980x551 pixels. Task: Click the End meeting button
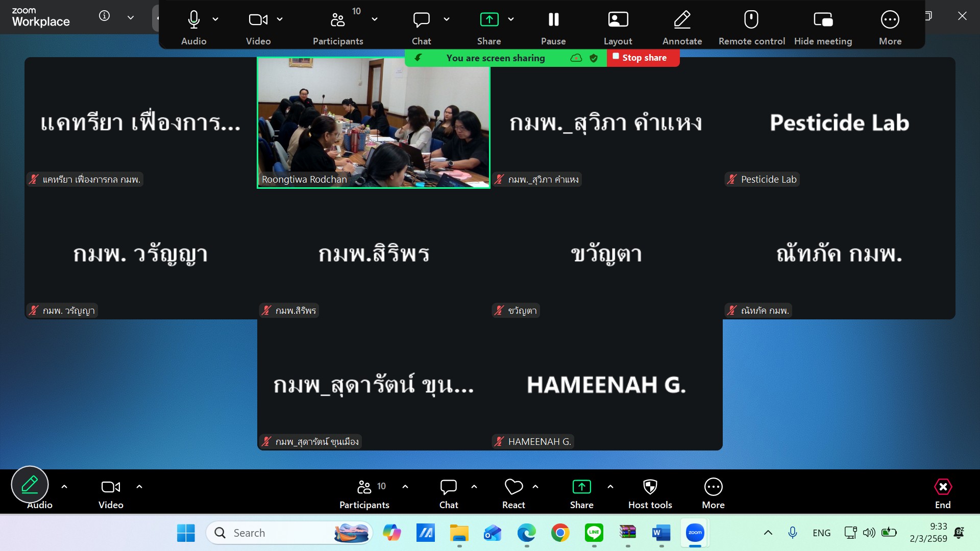pos(942,487)
